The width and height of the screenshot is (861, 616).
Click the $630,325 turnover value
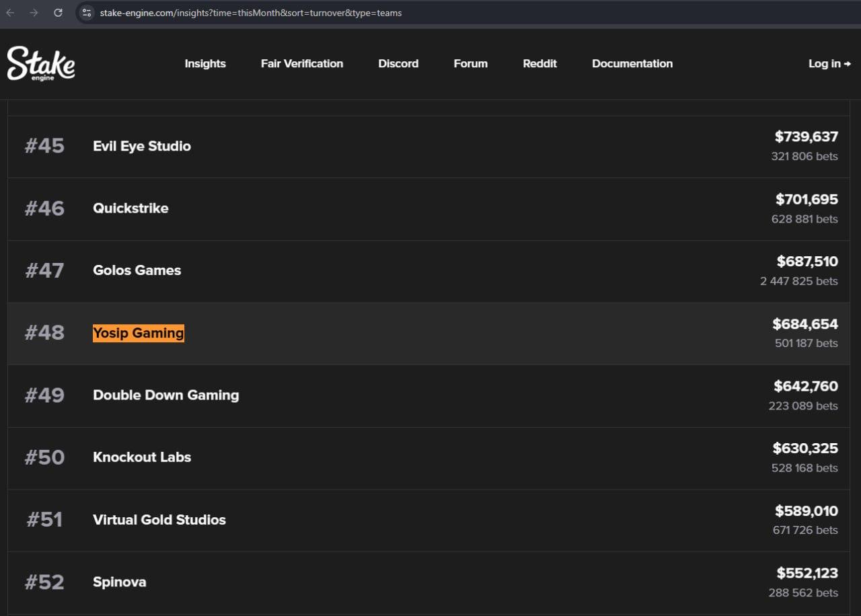coord(805,449)
